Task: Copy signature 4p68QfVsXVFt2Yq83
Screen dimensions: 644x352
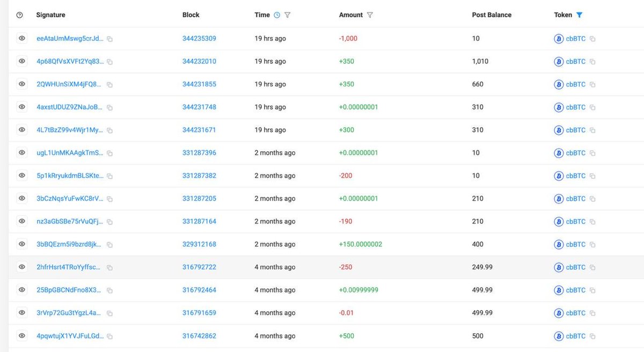Action: (x=109, y=62)
